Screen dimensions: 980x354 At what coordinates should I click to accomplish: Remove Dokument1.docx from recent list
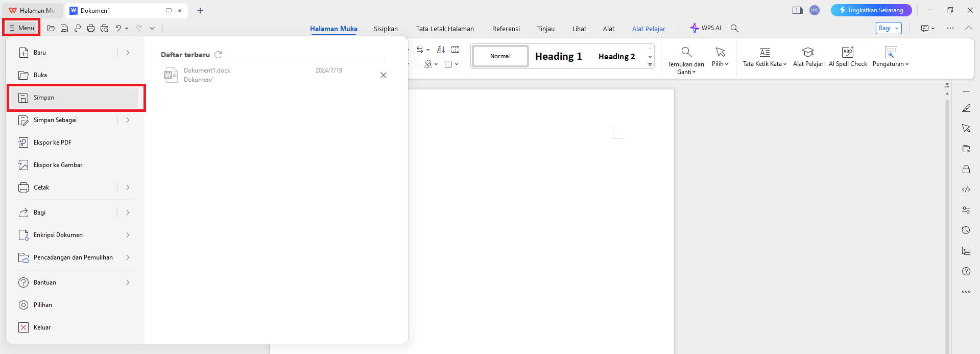(384, 75)
